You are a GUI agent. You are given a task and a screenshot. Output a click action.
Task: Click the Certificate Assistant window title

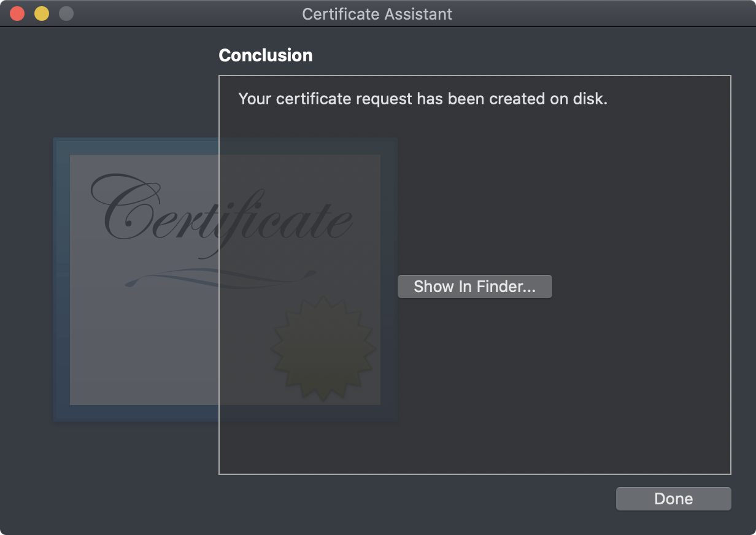(x=377, y=13)
